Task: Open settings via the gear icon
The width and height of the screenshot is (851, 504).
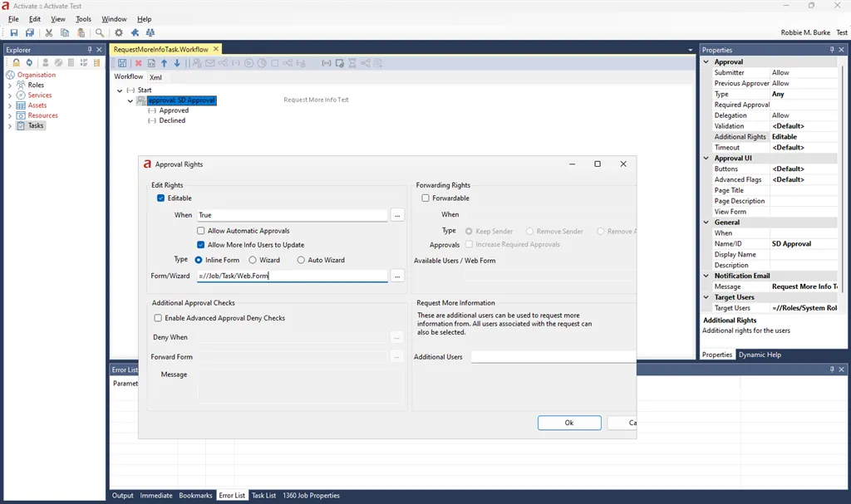Action: coord(118,32)
